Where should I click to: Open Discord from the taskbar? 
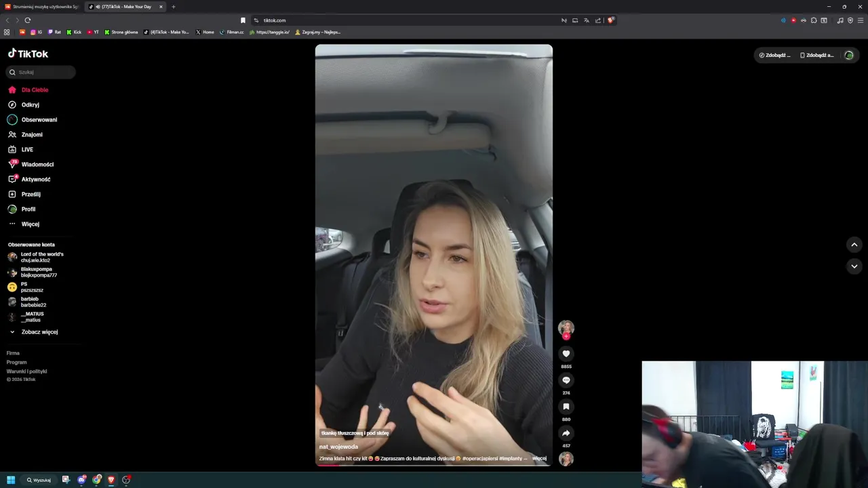coord(81,480)
